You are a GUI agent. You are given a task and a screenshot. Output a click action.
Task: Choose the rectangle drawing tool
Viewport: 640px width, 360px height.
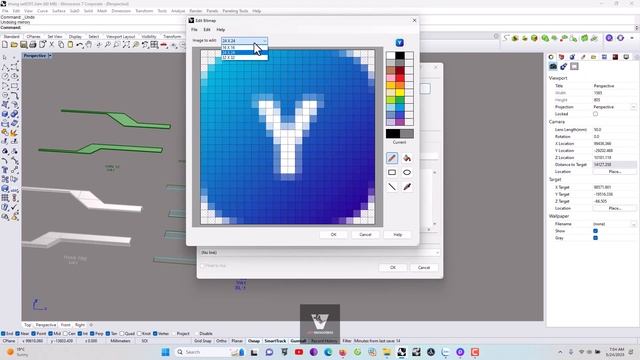[392, 172]
